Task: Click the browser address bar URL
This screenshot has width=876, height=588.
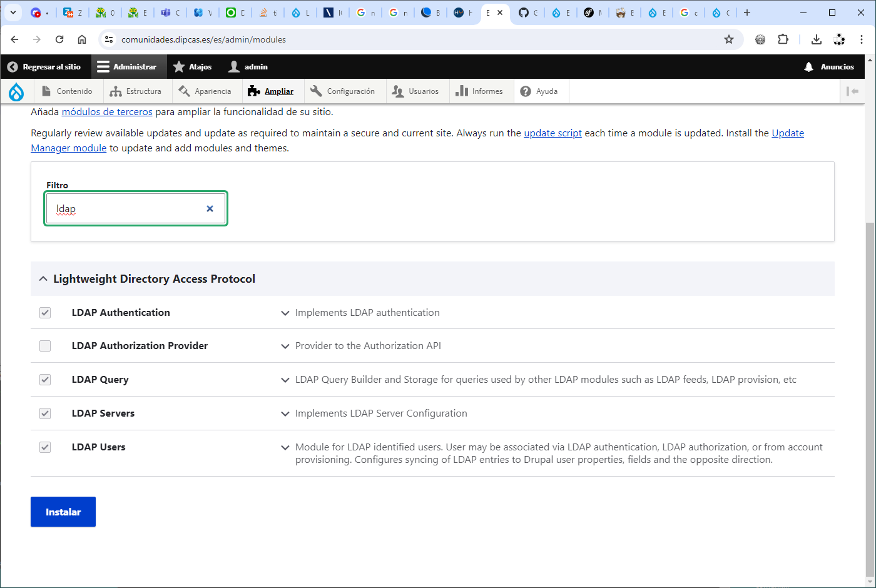Action: click(x=203, y=39)
